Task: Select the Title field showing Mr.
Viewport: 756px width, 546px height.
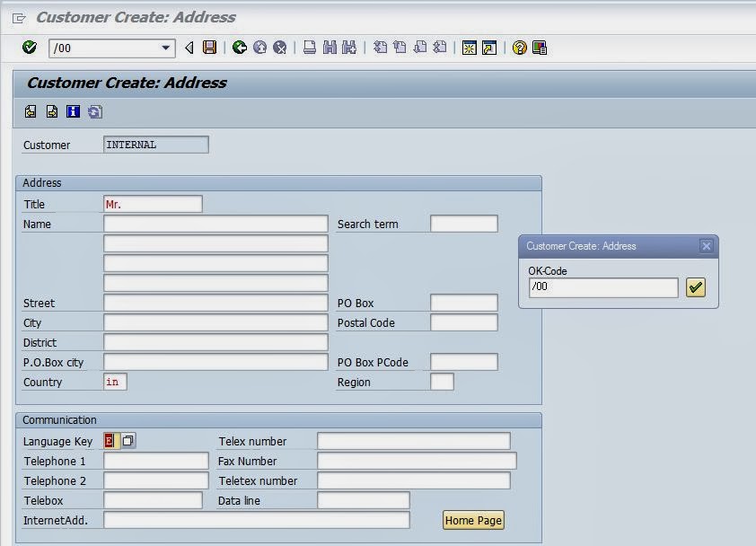Action: 151,204
